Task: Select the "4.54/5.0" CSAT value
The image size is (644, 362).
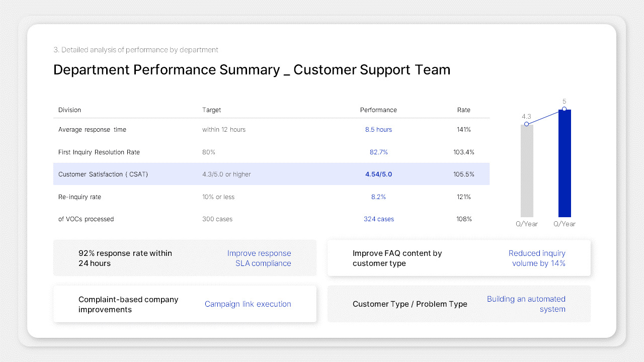Action: coord(378,174)
